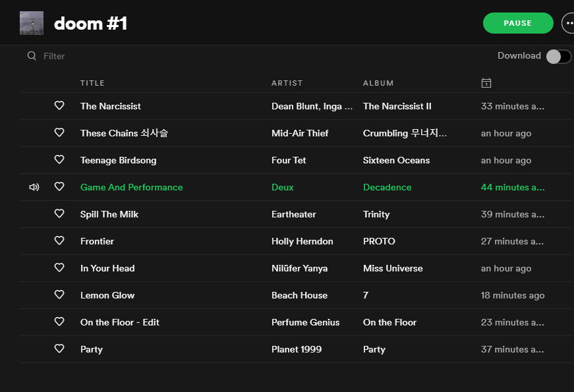The image size is (574, 392).
Task: Click the filter magnifying glass icon
Action: click(32, 56)
